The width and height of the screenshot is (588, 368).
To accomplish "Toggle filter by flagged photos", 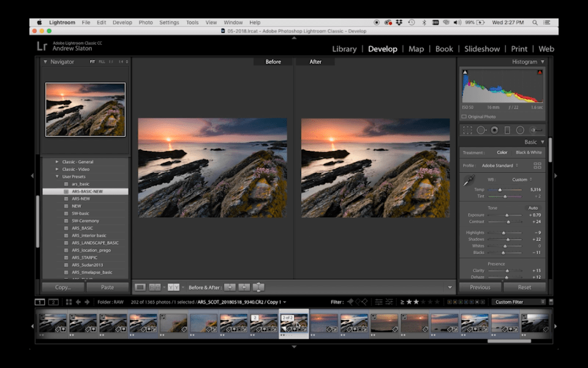I will coord(350,302).
